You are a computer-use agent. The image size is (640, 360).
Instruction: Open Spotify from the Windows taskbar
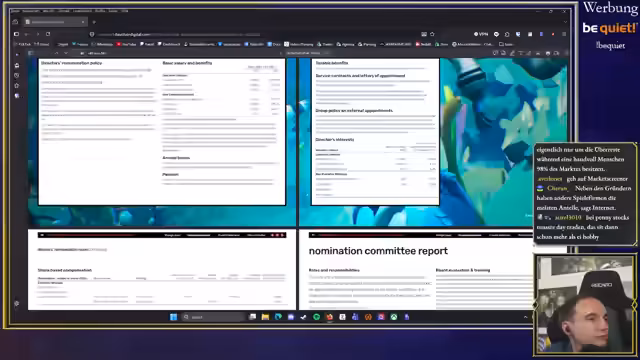[316, 317]
